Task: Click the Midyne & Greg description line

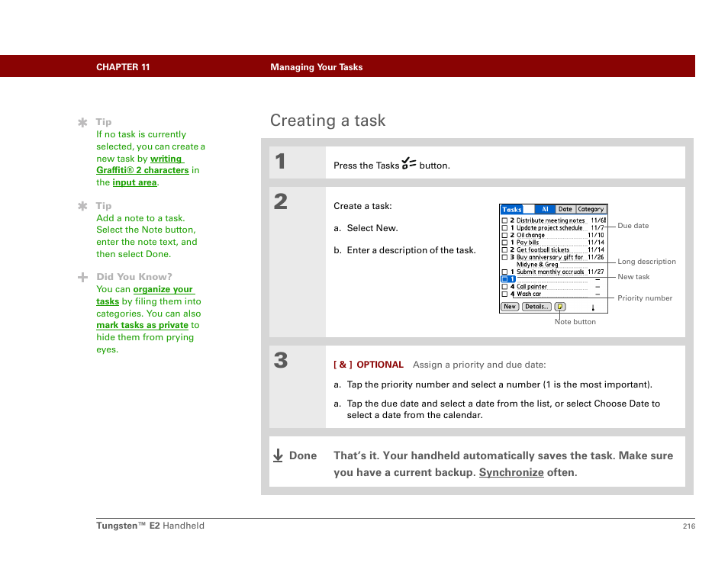Action: pos(537,265)
